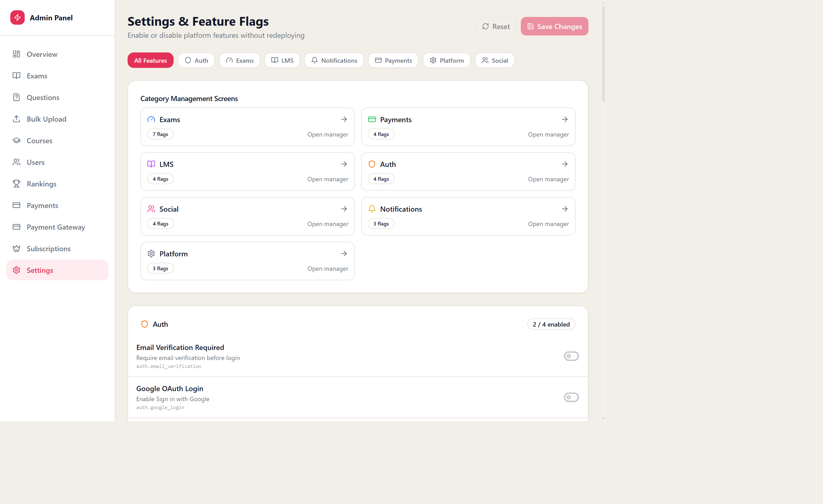Switch to the Platform filter tab
This screenshot has width=823, height=504.
446,60
